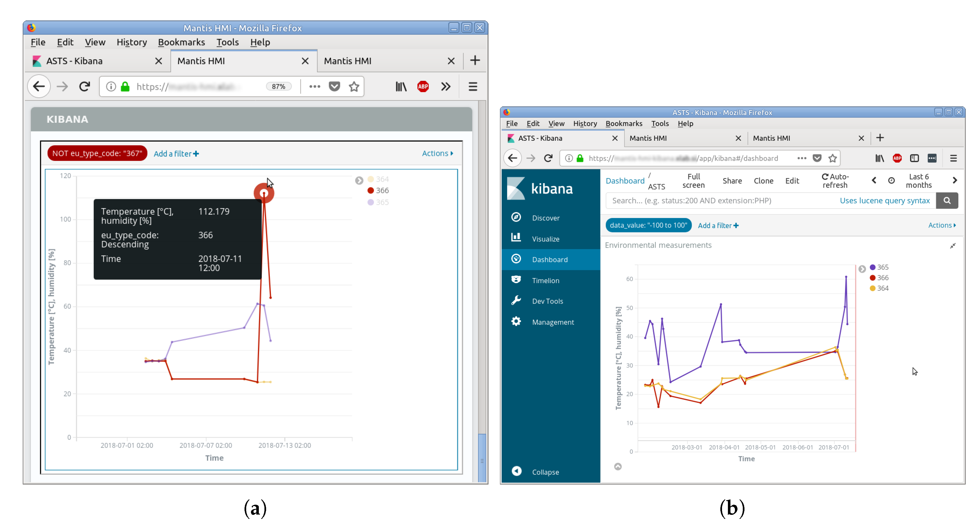This screenshot has width=980, height=521.
Task: Toggle series 364 in left chart legend
Action: point(378,179)
